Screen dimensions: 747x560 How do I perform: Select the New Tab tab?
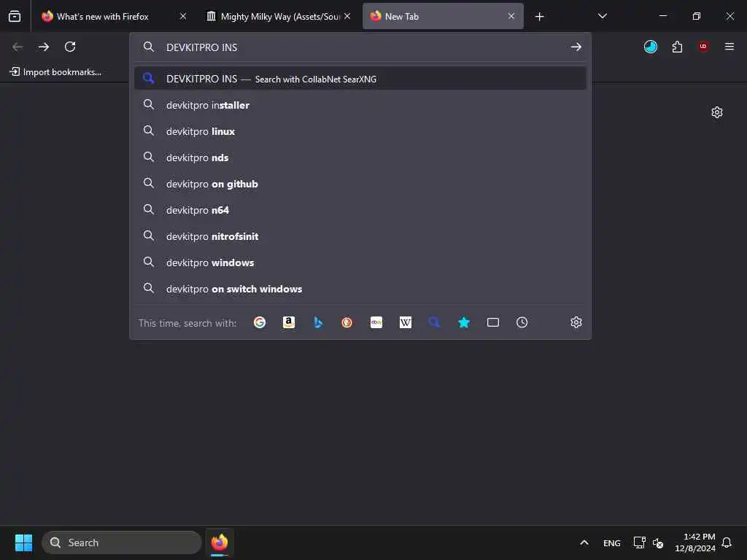(x=443, y=16)
